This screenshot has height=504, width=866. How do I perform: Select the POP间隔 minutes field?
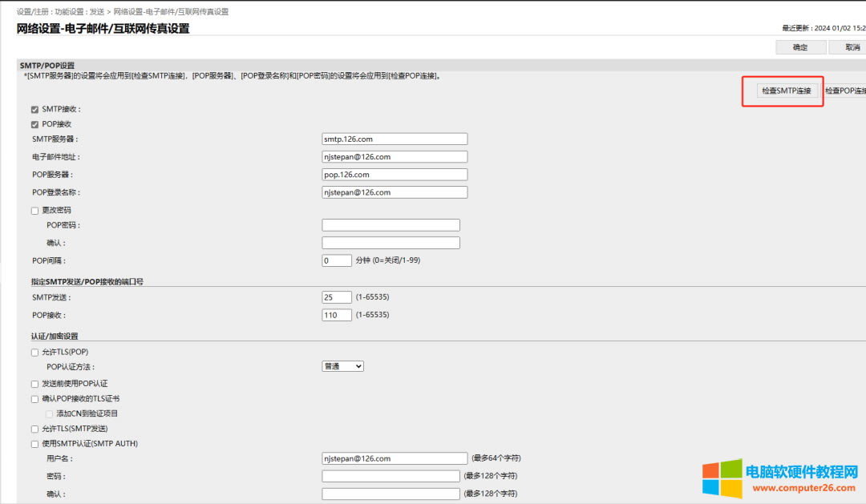(336, 260)
